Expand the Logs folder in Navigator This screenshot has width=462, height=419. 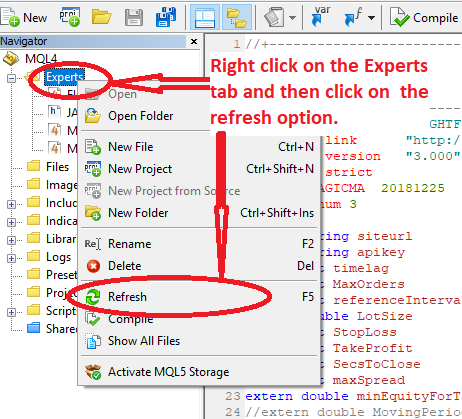coord(11,258)
